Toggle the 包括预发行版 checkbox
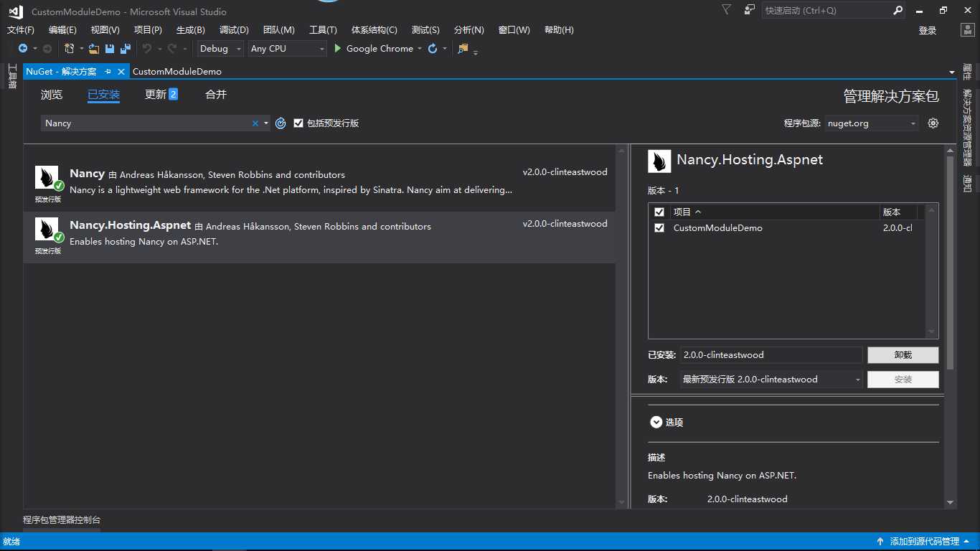The width and height of the screenshot is (980, 551). (298, 123)
